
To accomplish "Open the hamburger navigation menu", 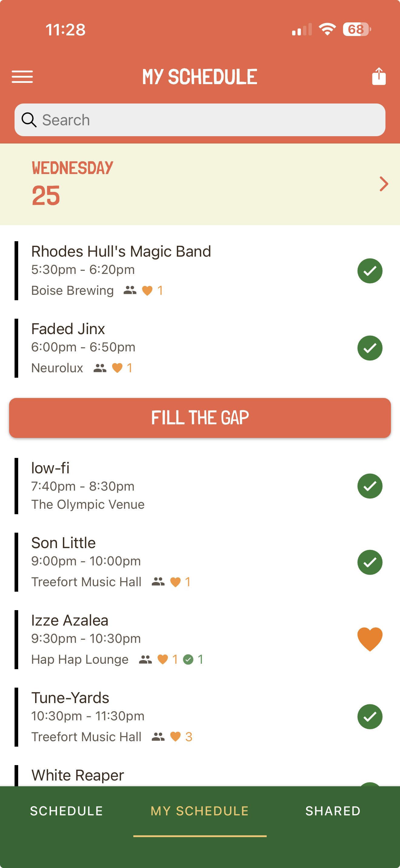I will [x=22, y=77].
